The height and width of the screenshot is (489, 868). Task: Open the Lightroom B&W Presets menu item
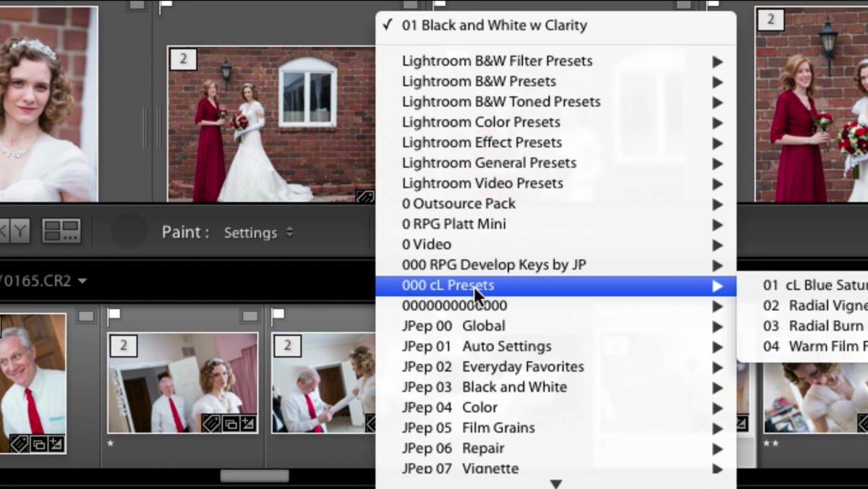point(556,81)
